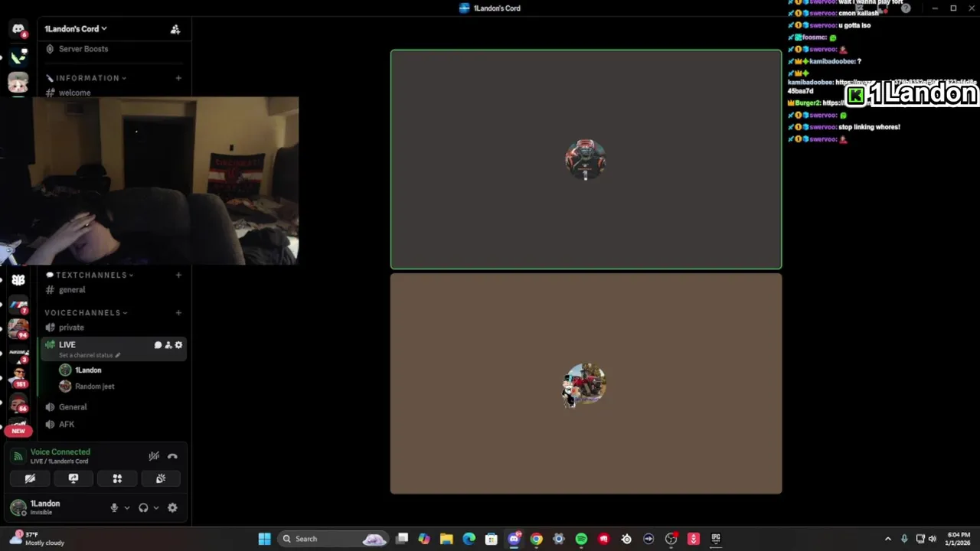The width and height of the screenshot is (980, 551).
Task: Open Spotify from taskbar
Action: point(581,539)
